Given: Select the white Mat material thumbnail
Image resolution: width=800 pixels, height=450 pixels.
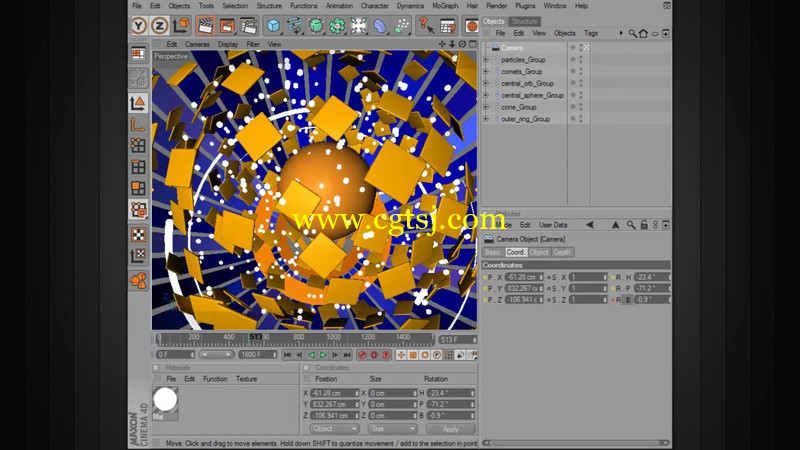Looking at the screenshot, I should (x=165, y=399).
